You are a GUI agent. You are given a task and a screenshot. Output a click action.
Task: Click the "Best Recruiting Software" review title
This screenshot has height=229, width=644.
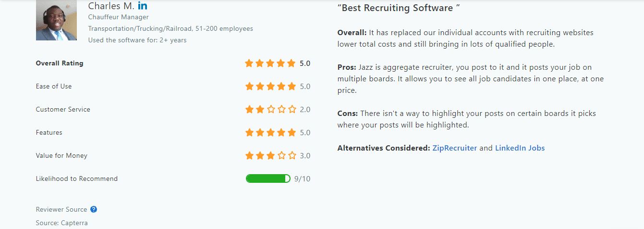coord(399,8)
